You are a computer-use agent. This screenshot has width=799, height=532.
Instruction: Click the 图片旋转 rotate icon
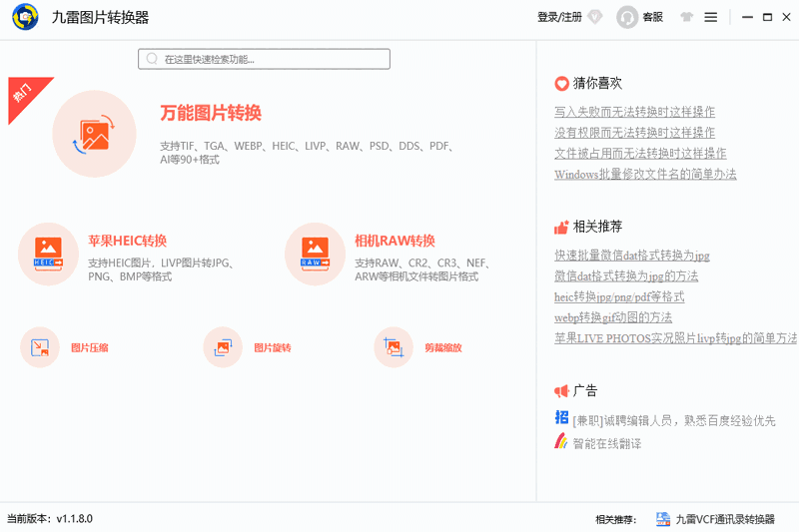[x=223, y=347]
